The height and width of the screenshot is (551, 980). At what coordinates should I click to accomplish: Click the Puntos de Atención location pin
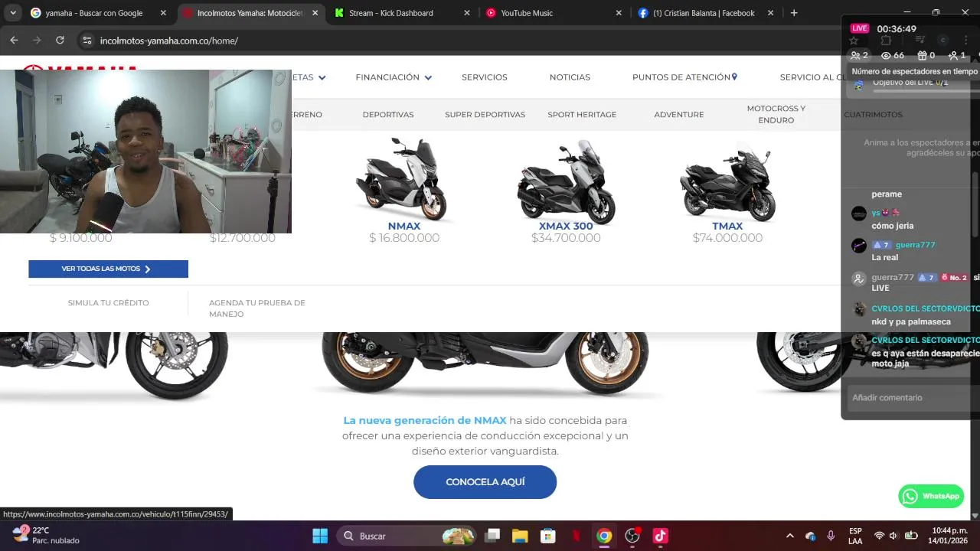734,77
